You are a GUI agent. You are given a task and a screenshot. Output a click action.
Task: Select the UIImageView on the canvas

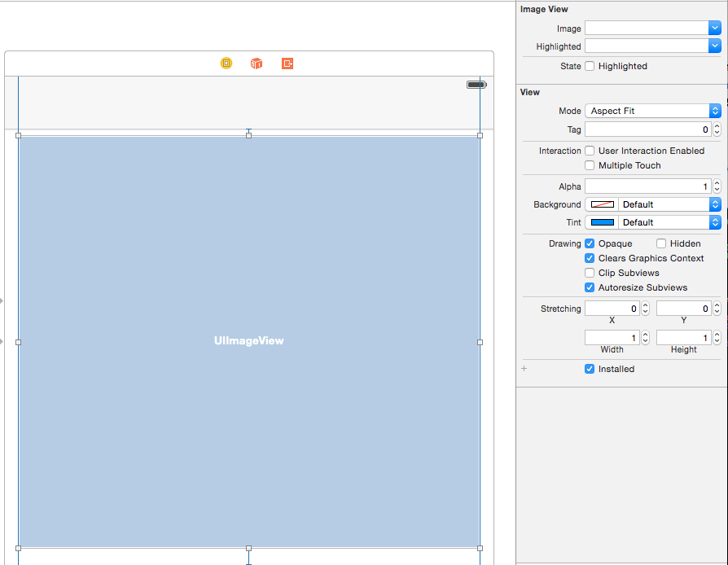pos(248,341)
